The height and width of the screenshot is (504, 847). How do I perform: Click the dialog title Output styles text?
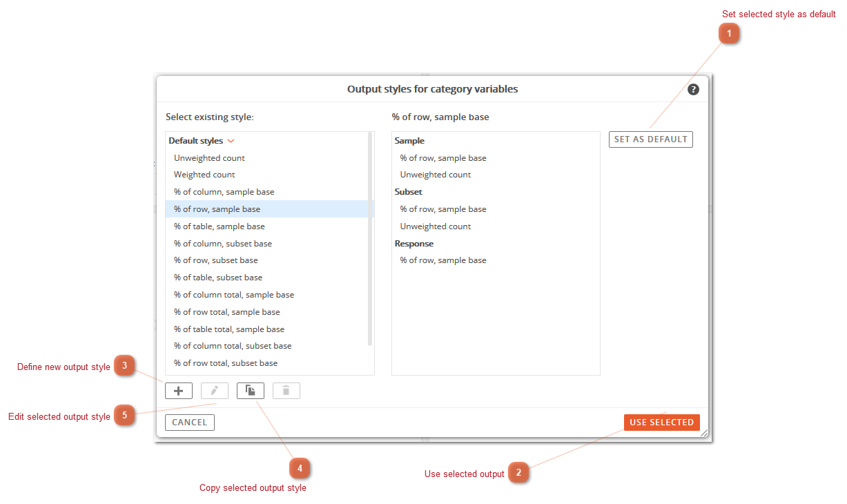click(x=432, y=89)
